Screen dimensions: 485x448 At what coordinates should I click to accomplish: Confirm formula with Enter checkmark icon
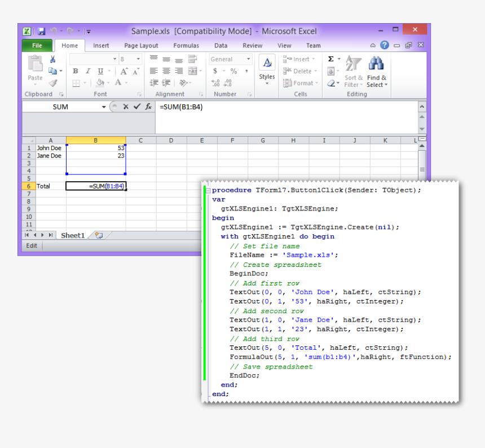coord(136,107)
